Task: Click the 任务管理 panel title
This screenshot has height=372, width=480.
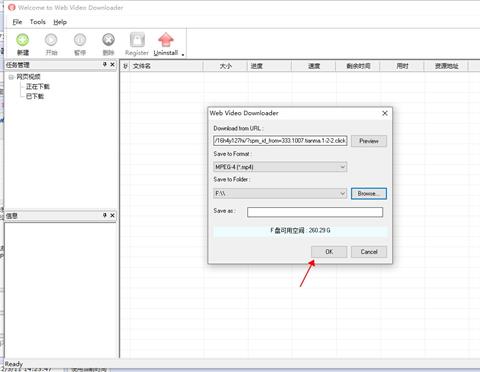Action: pyautogui.click(x=18, y=65)
